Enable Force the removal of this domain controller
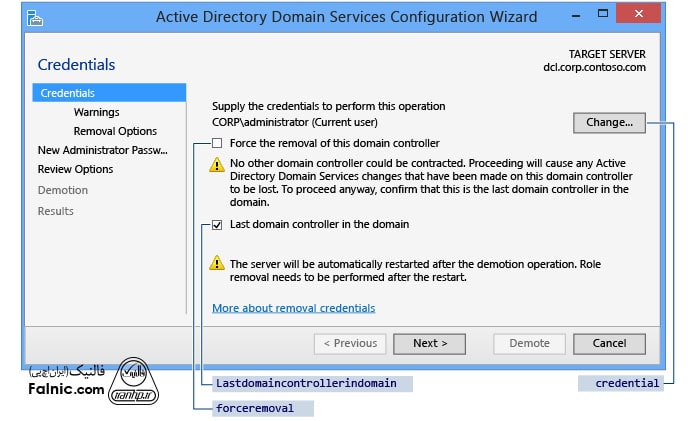Image resolution: width=694 pixels, height=421 pixels. click(x=216, y=143)
